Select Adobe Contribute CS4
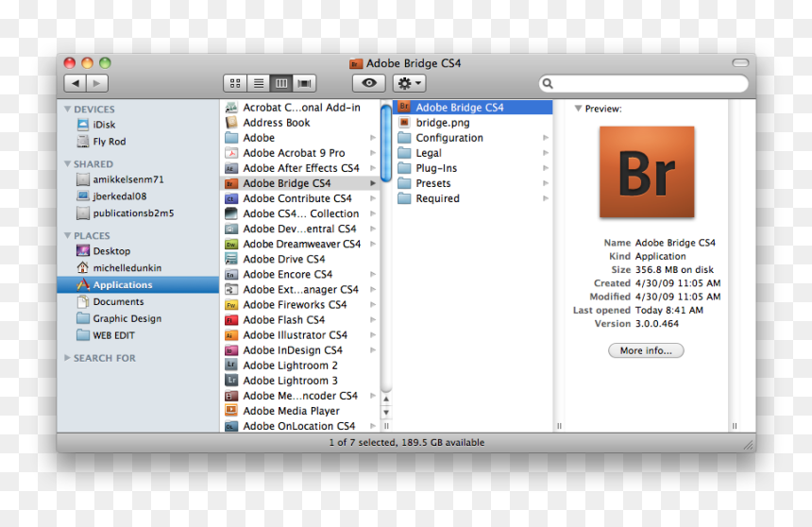Image resolution: width=812 pixels, height=527 pixels. click(x=300, y=198)
